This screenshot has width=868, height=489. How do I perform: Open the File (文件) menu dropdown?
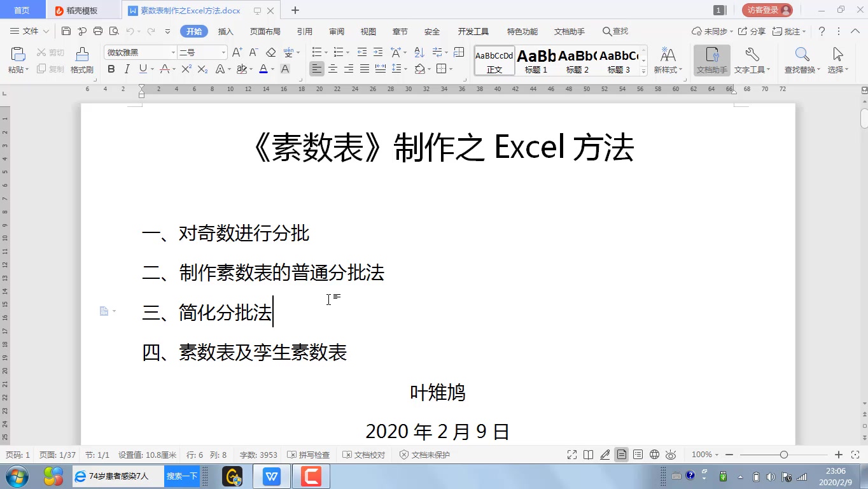pyautogui.click(x=30, y=31)
